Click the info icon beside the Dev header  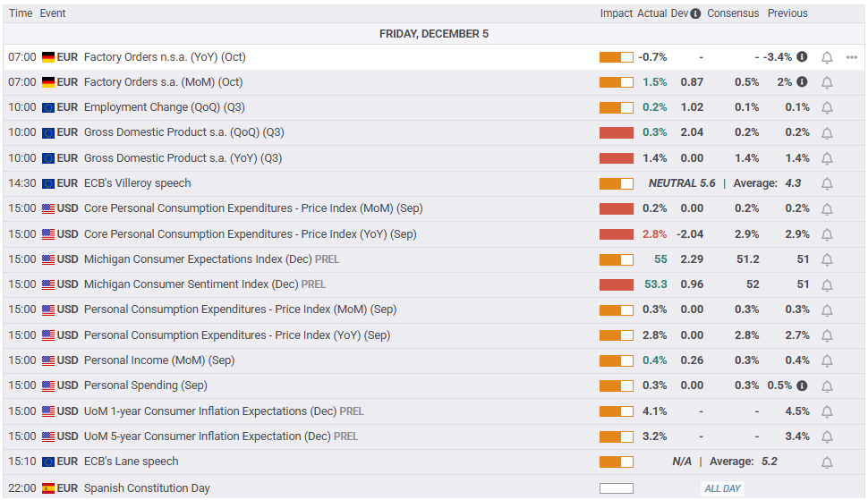click(x=696, y=13)
